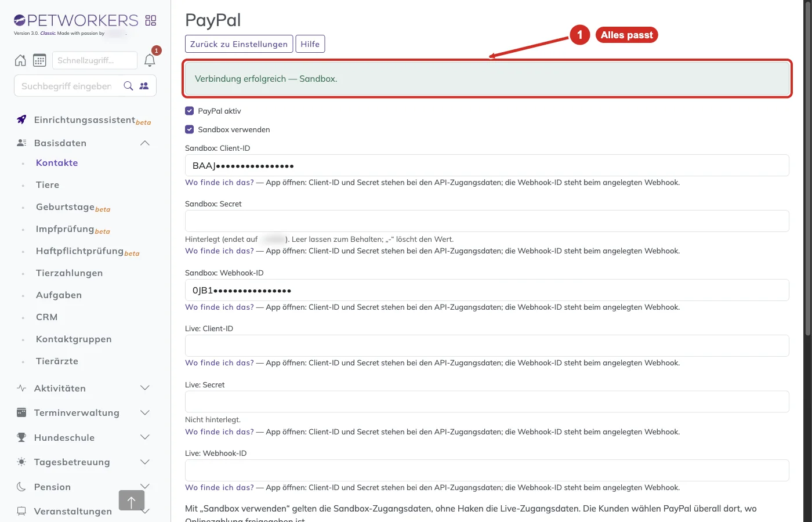
Task: Focus the Sandbox: Secret input field
Action: click(x=487, y=221)
